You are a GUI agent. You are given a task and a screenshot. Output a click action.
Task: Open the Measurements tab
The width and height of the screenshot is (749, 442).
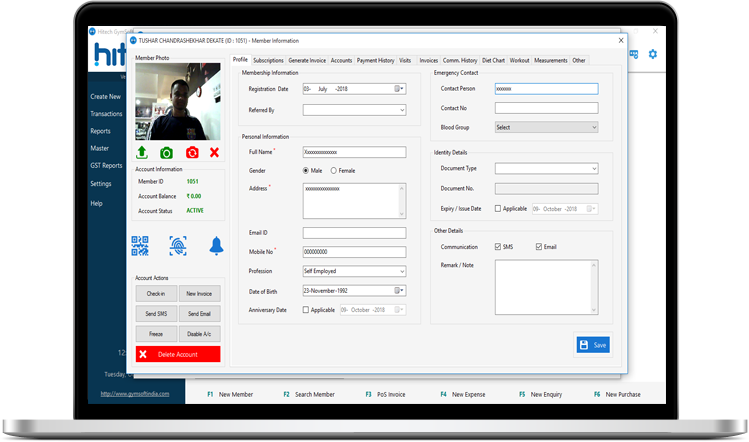tap(550, 60)
